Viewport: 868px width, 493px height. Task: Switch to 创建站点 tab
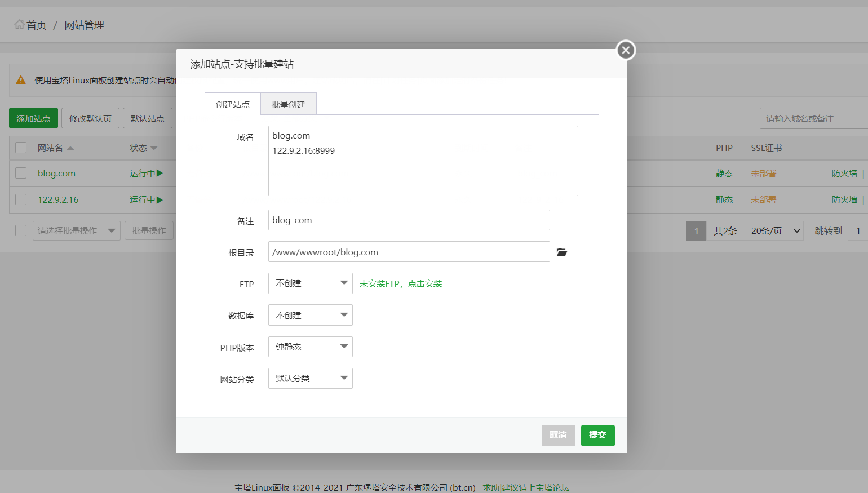point(233,104)
